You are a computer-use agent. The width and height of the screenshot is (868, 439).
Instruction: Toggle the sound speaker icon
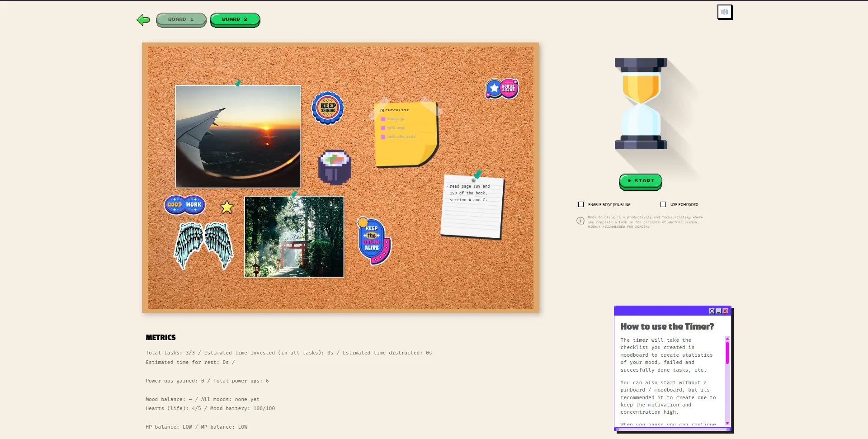[x=725, y=12]
